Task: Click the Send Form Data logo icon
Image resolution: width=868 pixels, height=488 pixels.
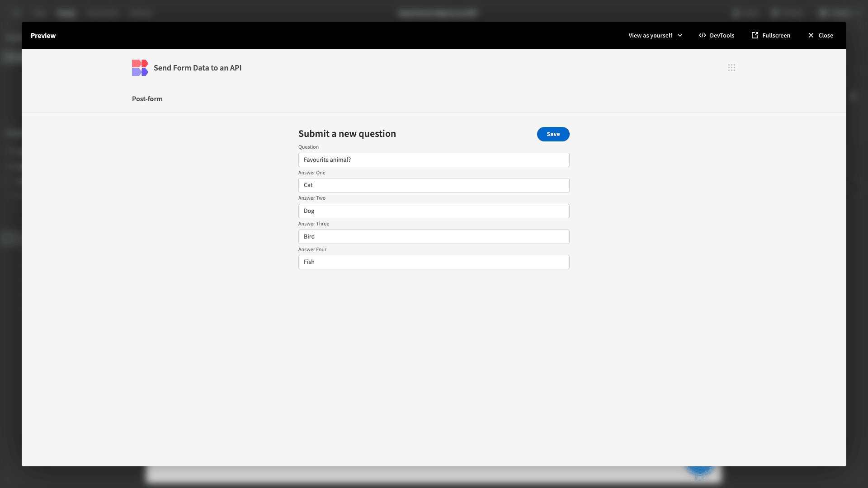Action: pos(140,67)
